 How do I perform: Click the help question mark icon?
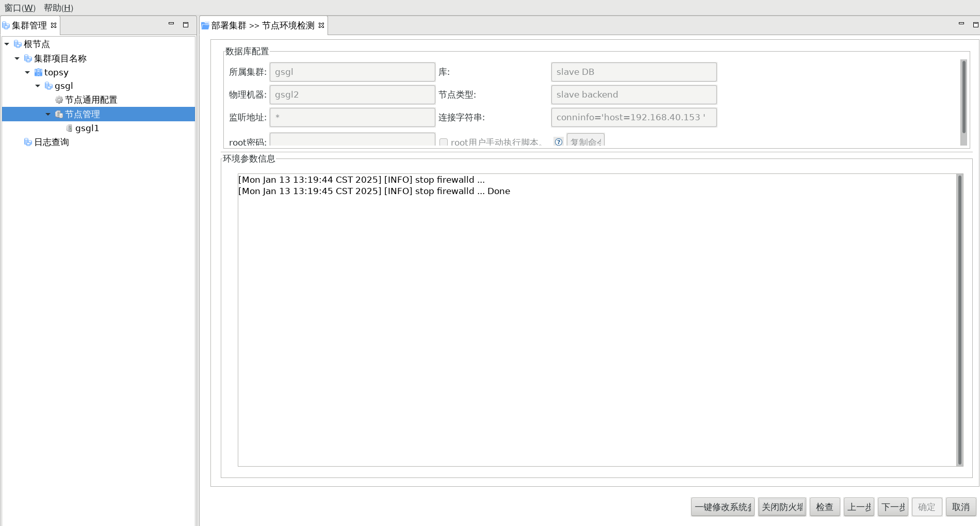(x=558, y=142)
